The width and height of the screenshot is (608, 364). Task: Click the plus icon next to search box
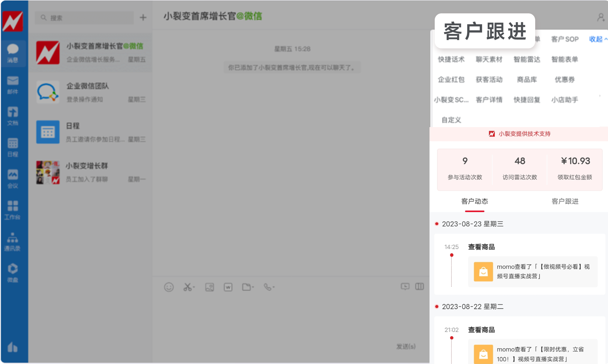(143, 18)
